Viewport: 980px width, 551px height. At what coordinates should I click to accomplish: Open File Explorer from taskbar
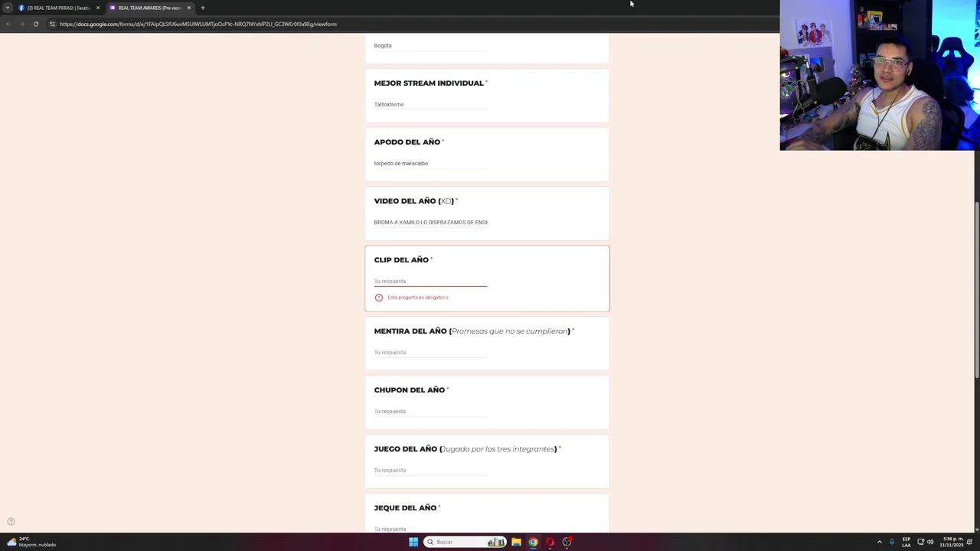coord(516,542)
